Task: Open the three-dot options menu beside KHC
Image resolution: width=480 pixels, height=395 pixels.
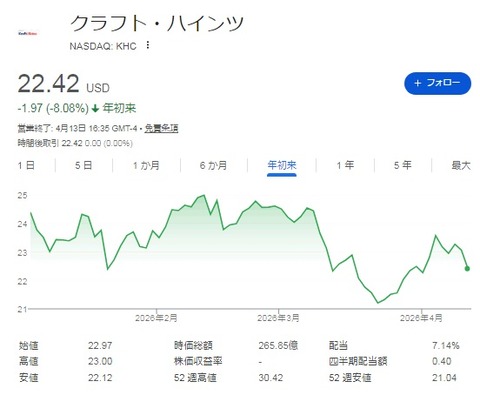Action: point(148,45)
